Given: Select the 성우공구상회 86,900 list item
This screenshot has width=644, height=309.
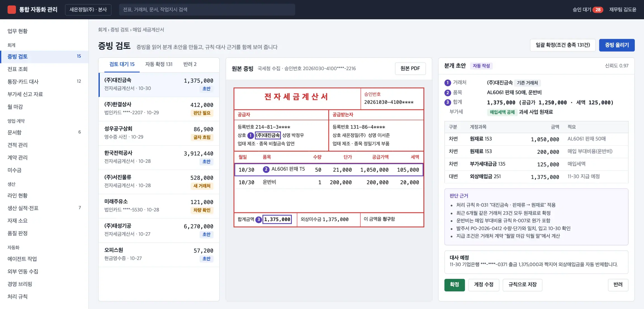Looking at the screenshot, I should point(159,133).
